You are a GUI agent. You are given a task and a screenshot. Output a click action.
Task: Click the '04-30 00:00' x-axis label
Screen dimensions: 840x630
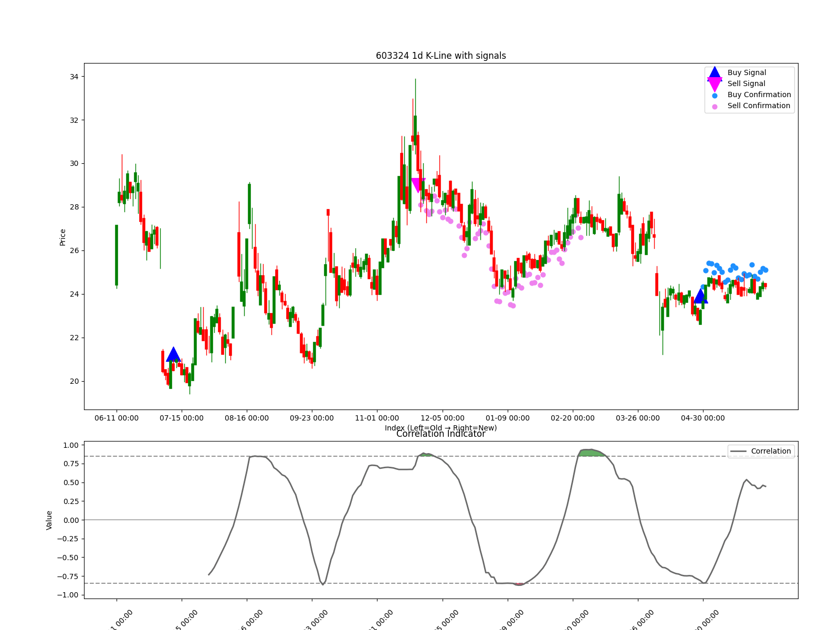pyautogui.click(x=703, y=418)
